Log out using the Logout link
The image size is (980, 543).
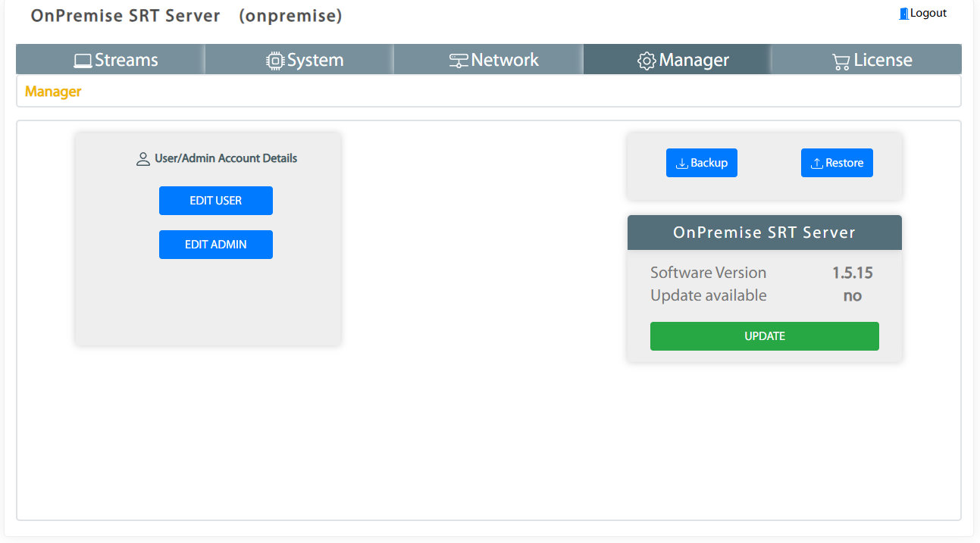tap(928, 13)
